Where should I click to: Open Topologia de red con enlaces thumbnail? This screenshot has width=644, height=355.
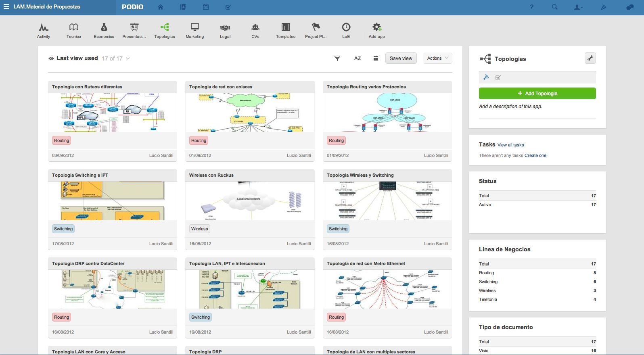click(250, 113)
